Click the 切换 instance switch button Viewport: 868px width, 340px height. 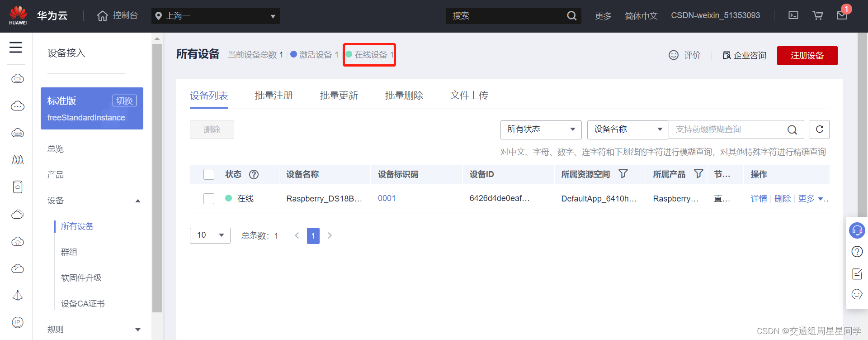[124, 101]
